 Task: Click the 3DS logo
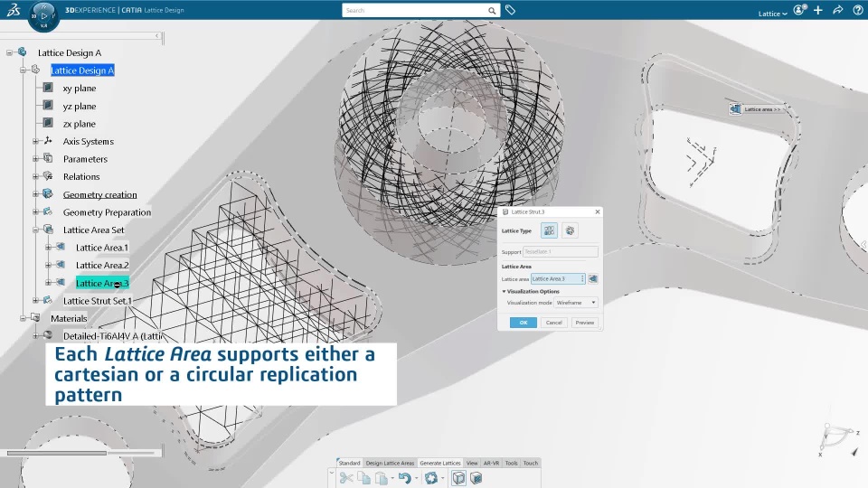[x=14, y=10]
